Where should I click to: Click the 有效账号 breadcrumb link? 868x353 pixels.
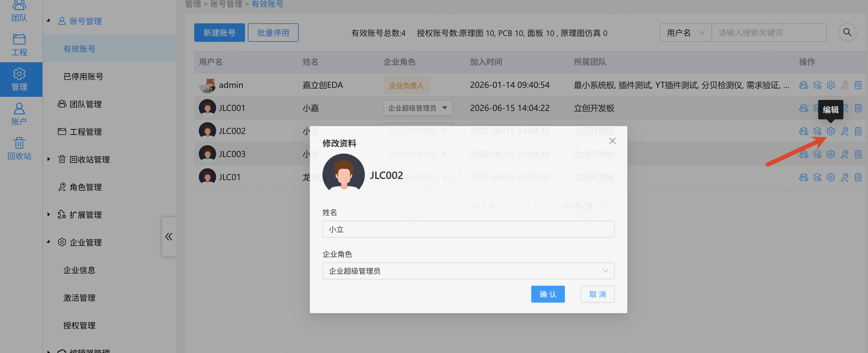pos(267,4)
